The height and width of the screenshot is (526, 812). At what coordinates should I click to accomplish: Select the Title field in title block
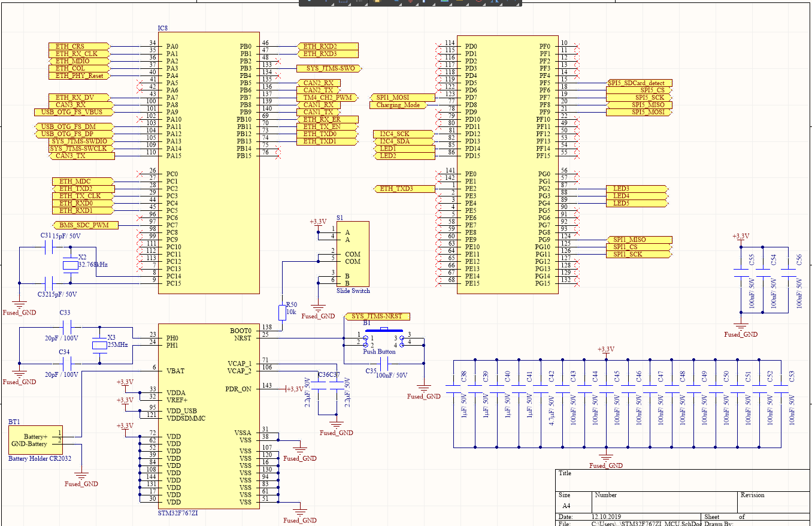[683, 480]
